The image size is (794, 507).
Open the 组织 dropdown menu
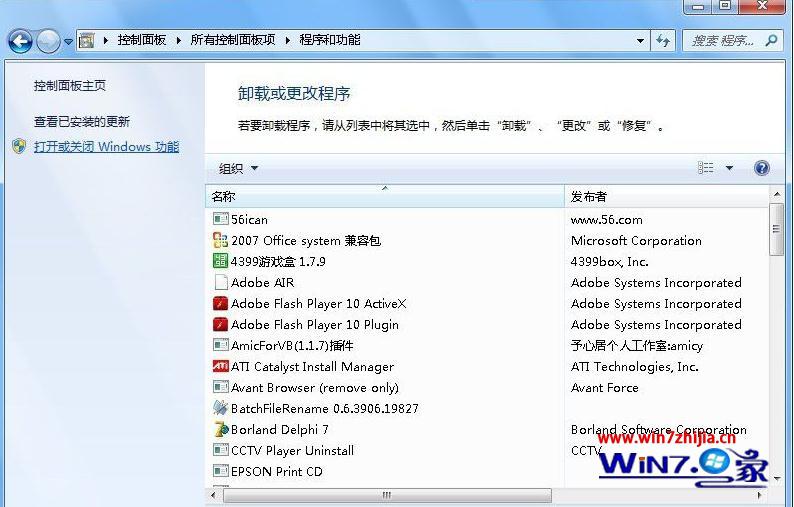238,168
